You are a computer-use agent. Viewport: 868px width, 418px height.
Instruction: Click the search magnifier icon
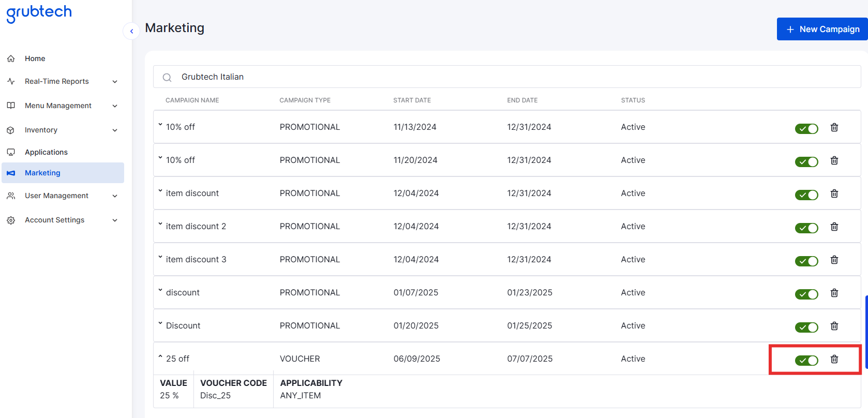[167, 77]
